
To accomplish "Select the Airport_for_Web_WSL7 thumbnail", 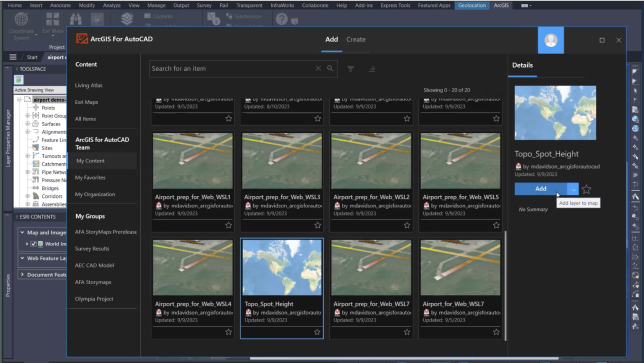I will [x=460, y=267].
